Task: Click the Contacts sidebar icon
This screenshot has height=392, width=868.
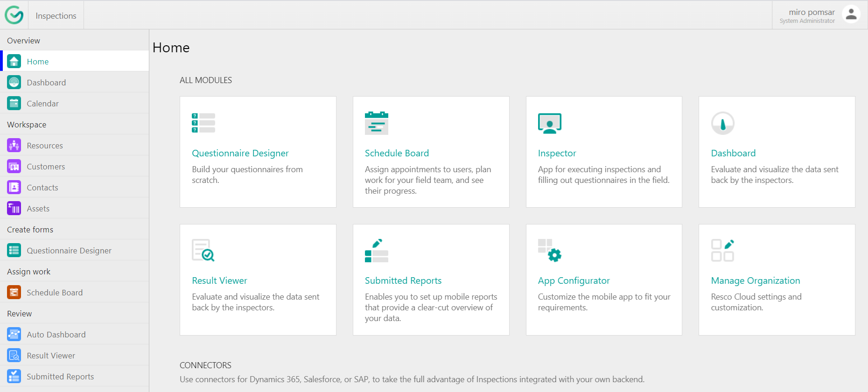Action: (x=14, y=188)
